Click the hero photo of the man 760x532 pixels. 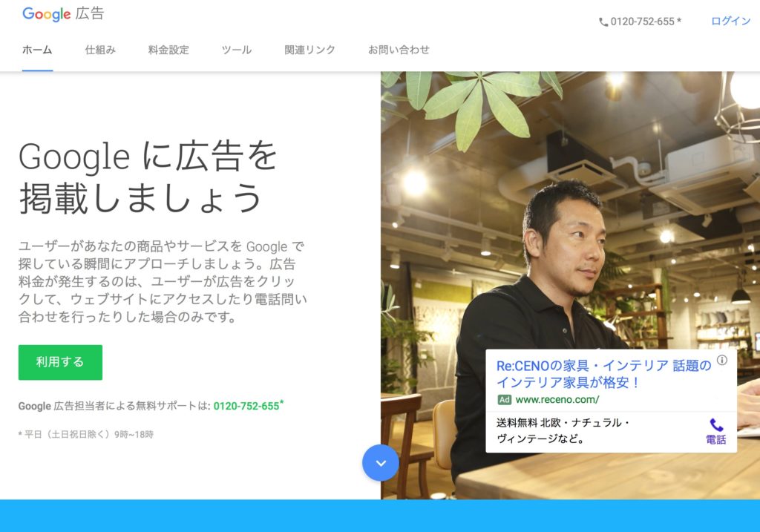[570, 286]
